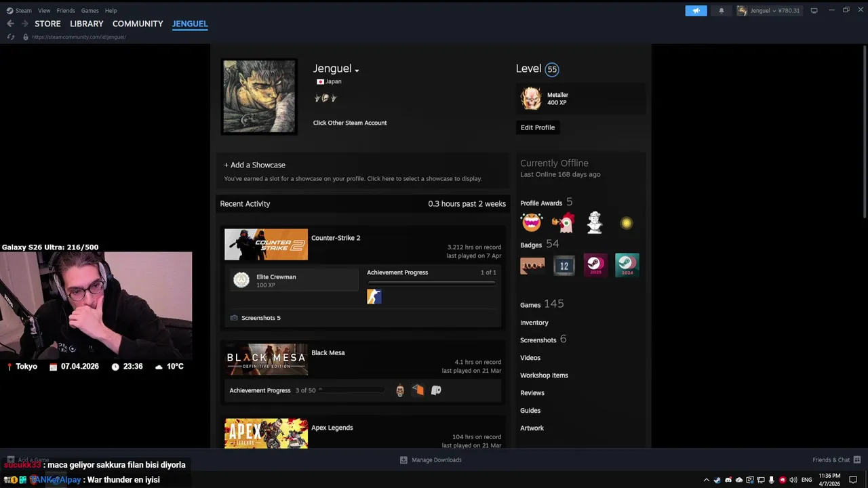Open the Badges 54 link
The height and width of the screenshot is (488, 868).
540,244
